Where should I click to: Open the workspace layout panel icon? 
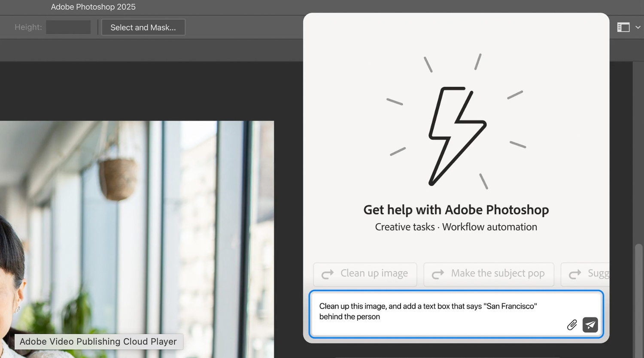tap(623, 27)
